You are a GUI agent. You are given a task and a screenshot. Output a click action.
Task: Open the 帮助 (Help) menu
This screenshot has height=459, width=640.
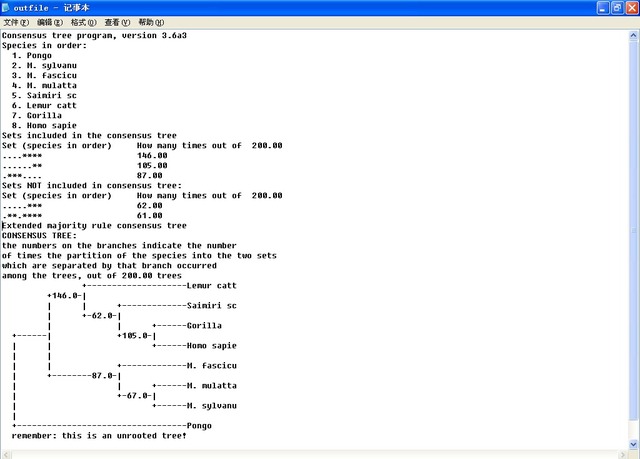[151, 22]
